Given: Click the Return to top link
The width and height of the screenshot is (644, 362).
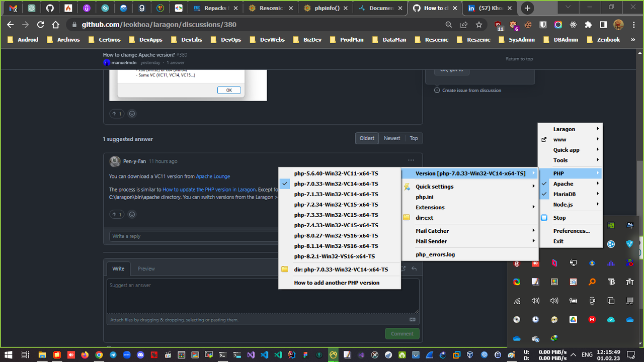Looking at the screenshot, I should click(519, 59).
